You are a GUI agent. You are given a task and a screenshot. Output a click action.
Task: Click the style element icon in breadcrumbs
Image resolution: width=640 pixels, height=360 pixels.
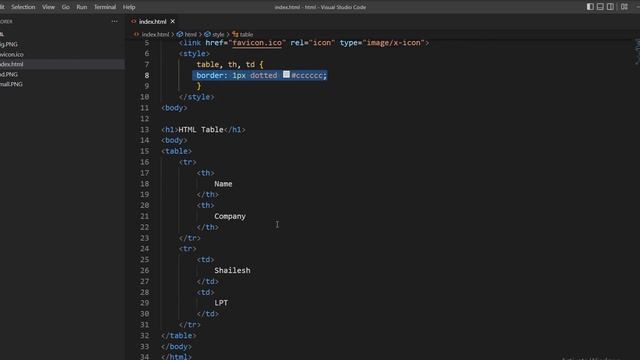click(207, 34)
